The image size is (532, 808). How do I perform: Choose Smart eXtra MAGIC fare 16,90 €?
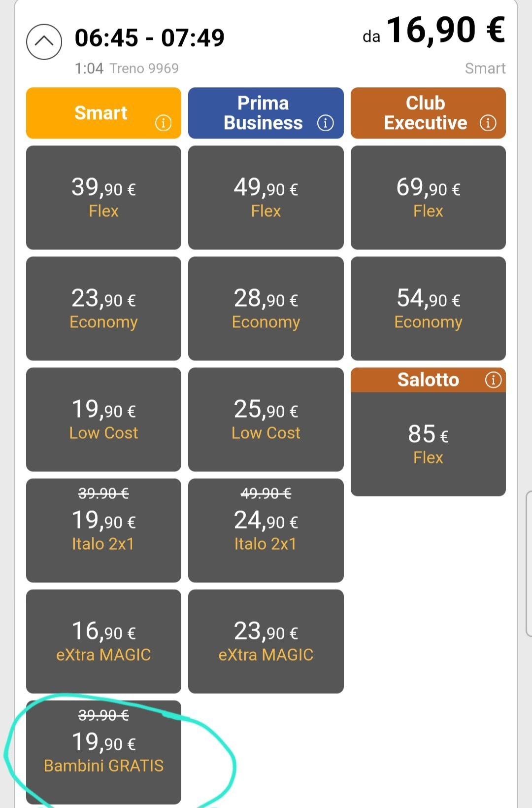point(103,641)
